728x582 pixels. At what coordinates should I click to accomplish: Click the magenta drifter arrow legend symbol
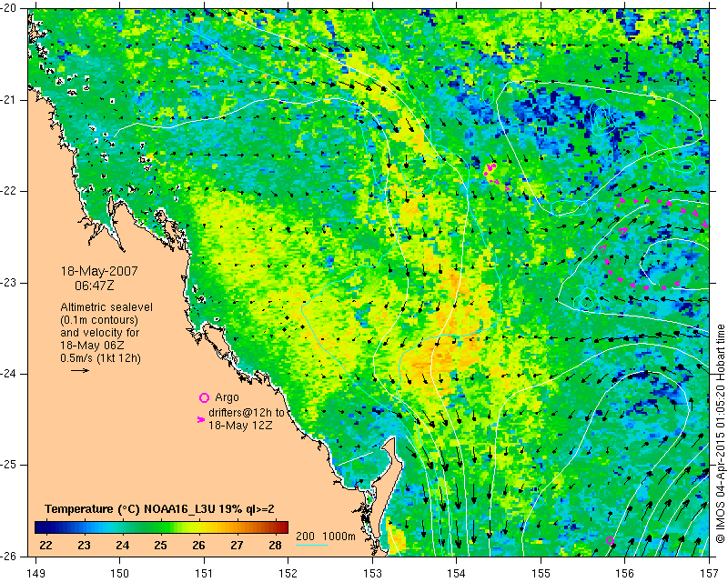[x=200, y=419]
